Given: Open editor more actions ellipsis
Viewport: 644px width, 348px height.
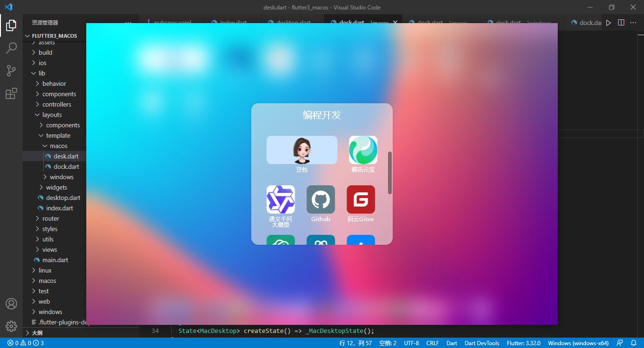Looking at the screenshot, I should (634, 22).
